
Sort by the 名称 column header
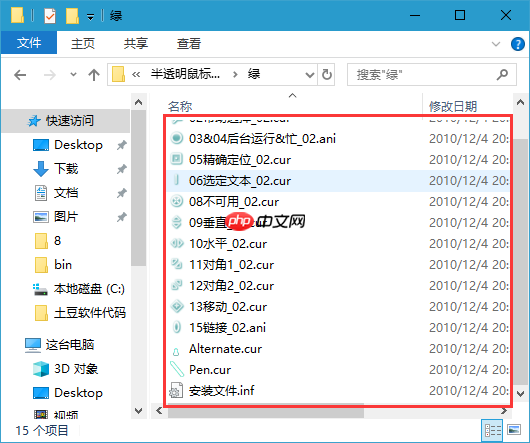click(x=180, y=106)
